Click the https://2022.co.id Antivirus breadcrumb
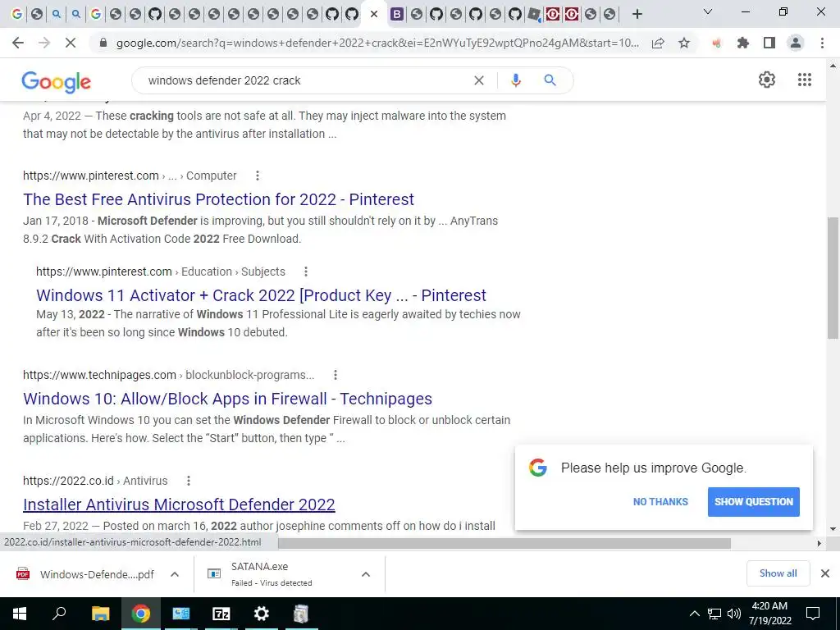The image size is (840, 630). click(x=95, y=481)
